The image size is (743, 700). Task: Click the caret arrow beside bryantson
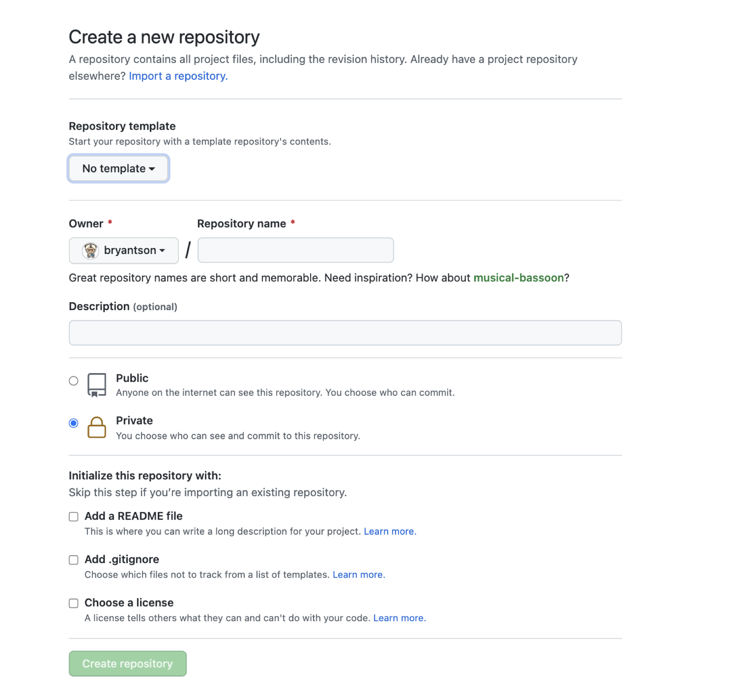tap(162, 250)
